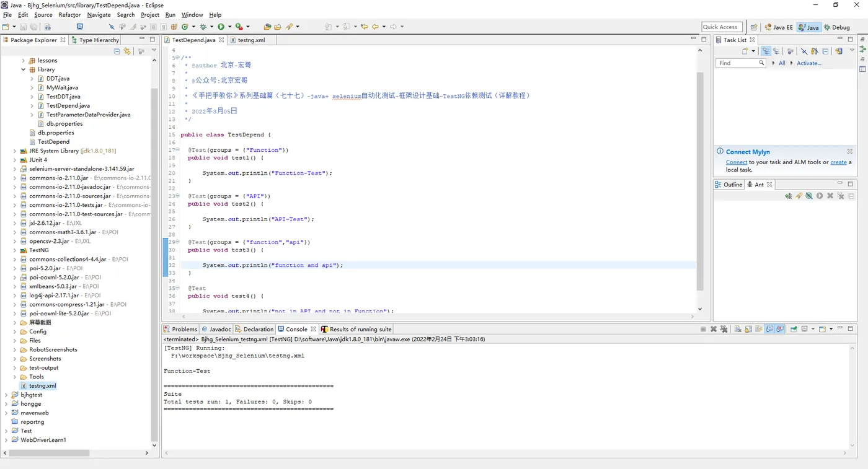Open the Task List view menu triangle

click(852, 50)
